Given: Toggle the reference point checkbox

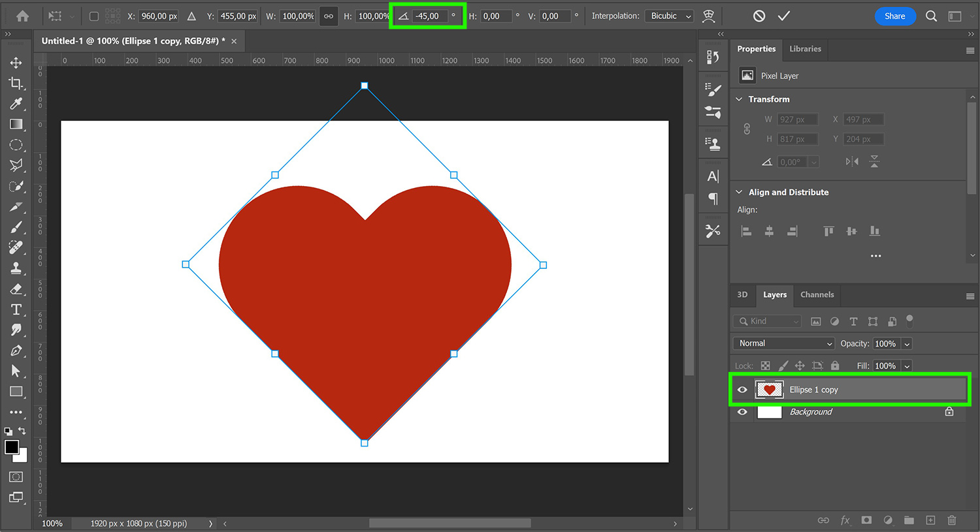Looking at the screenshot, I should click(x=94, y=16).
